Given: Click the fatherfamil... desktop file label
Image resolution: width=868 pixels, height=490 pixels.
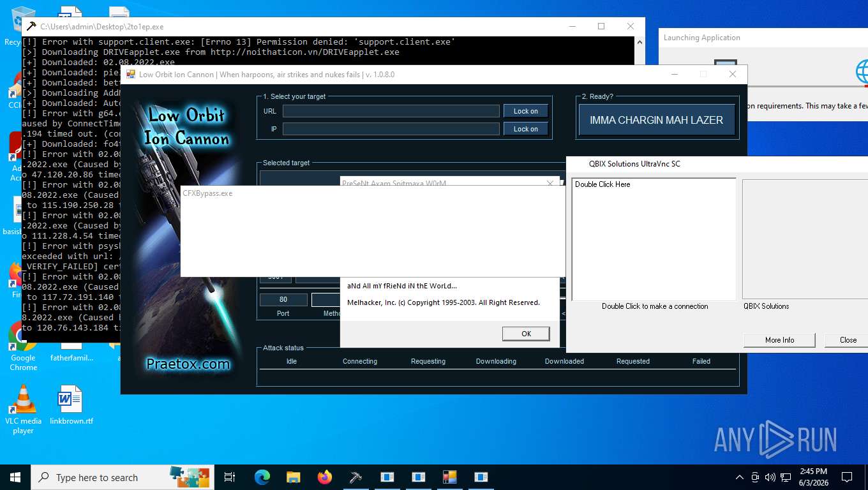Looking at the screenshot, I should 72,358.
